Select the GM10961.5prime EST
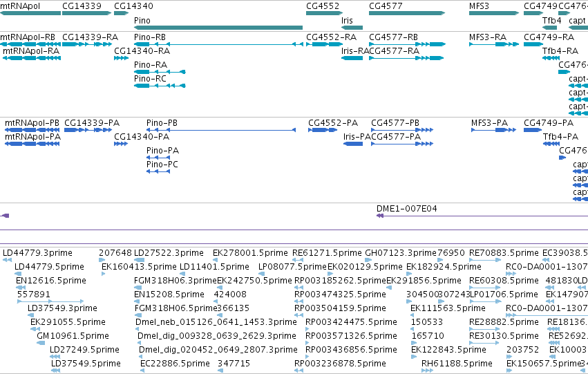Screen dimensions: 588x374 pos(41,342)
